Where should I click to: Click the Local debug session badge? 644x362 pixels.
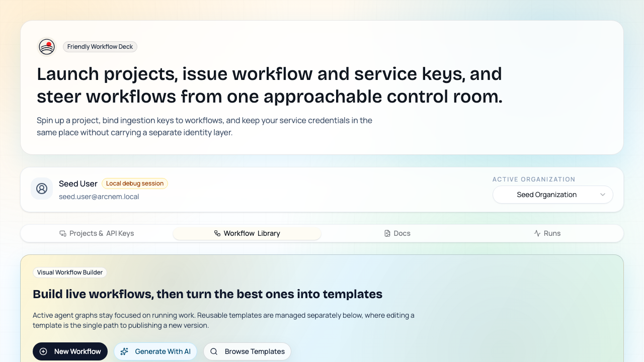135,184
